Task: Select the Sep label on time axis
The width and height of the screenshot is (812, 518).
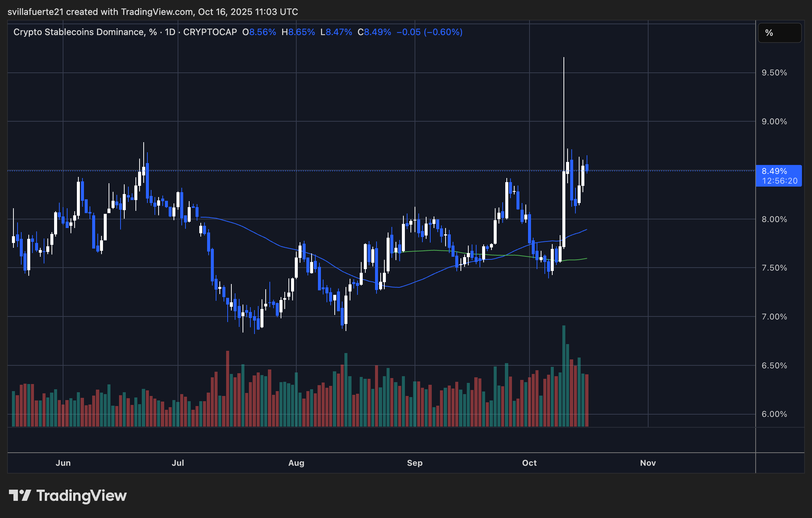Action: [415, 463]
